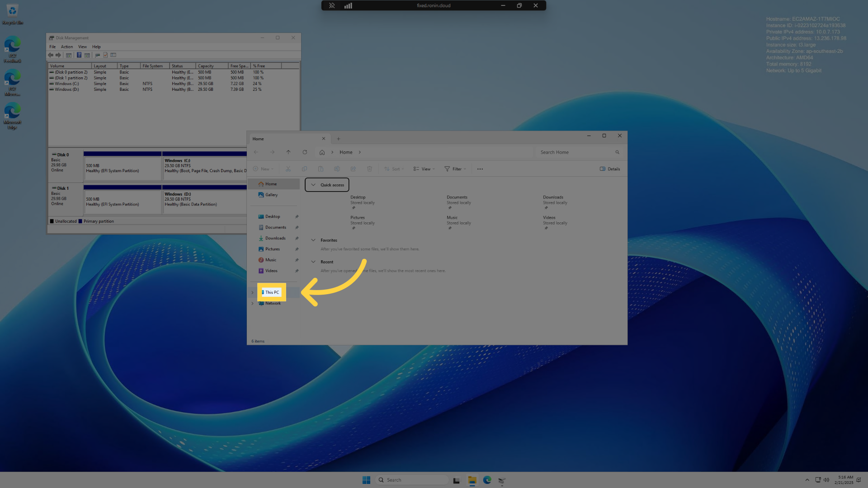Open Videos in the navigation sidebar
The width and height of the screenshot is (868, 488).
point(271,271)
